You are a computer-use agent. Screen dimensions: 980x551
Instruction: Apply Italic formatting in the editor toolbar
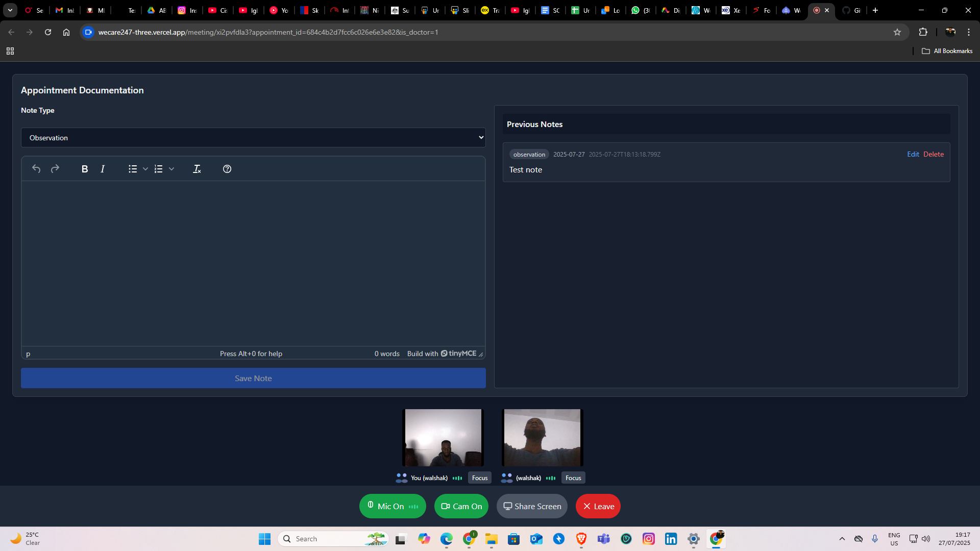[103, 169]
